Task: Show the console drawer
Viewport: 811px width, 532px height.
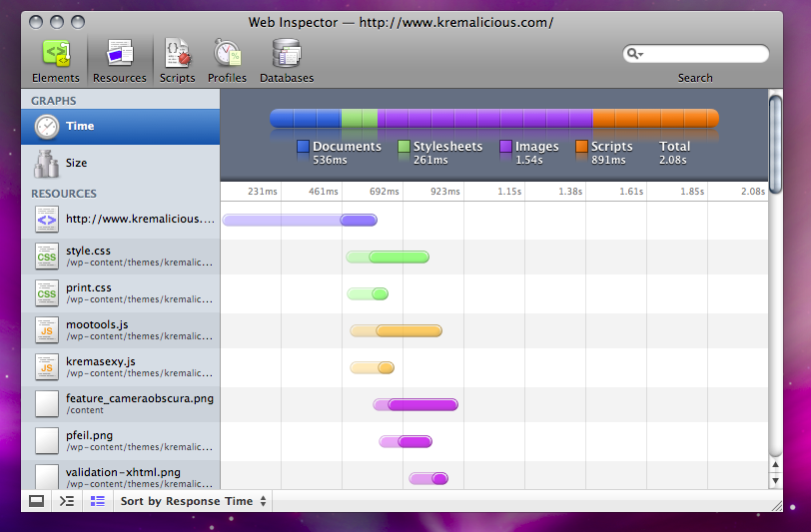Action: [x=67, y=501]
